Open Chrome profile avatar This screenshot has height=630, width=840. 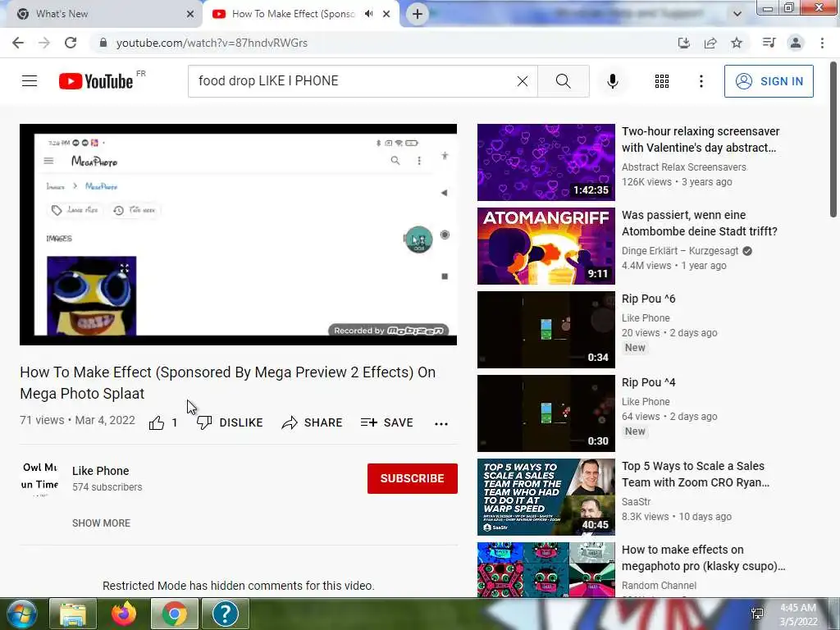[x=796, y=43]
